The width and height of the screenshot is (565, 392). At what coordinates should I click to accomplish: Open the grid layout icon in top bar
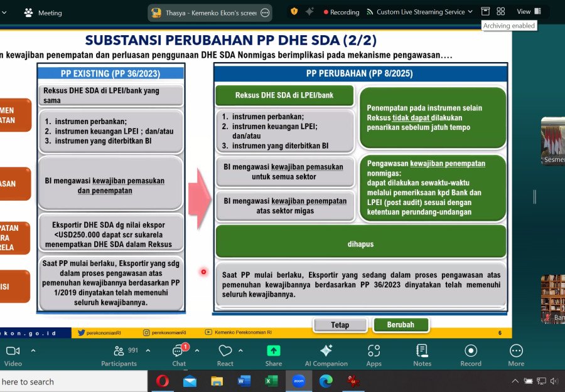500,11
